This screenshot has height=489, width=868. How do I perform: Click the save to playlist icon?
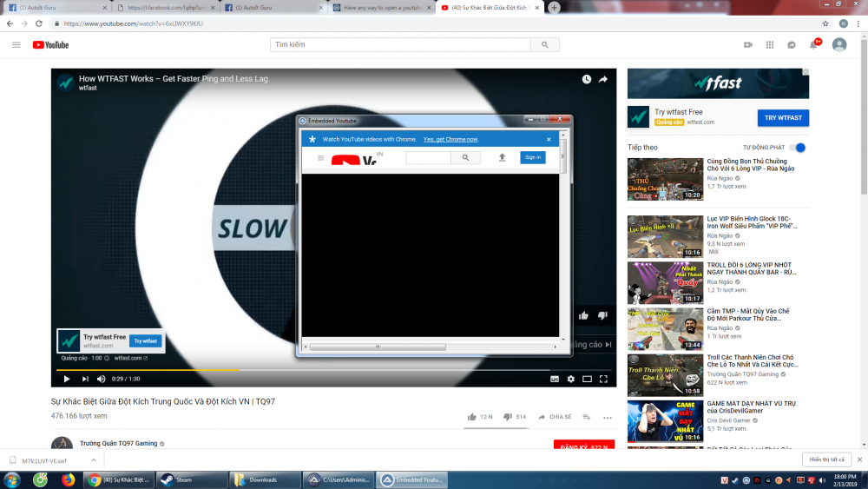587,417
